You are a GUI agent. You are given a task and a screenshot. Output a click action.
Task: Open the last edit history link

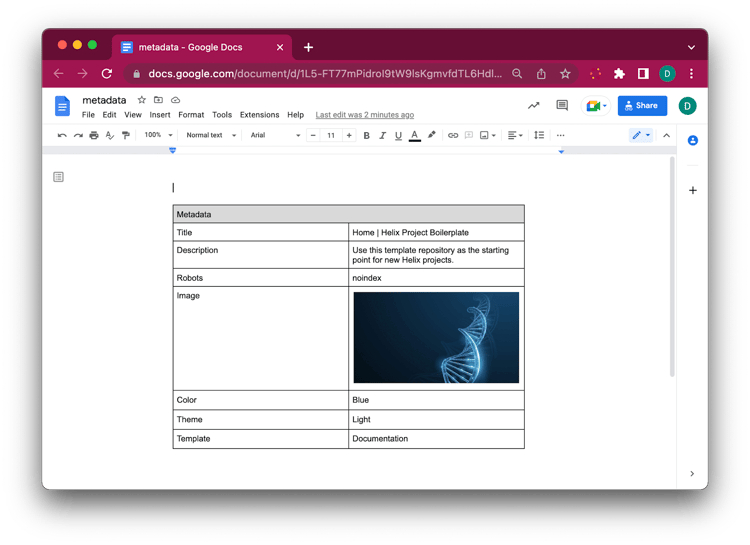364,115
